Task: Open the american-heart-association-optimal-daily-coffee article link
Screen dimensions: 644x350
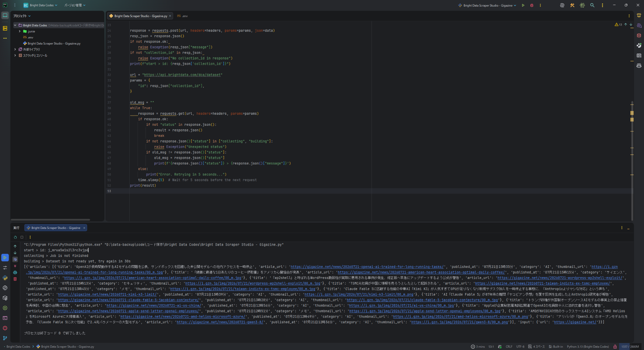Action: (x=421, y=272)
